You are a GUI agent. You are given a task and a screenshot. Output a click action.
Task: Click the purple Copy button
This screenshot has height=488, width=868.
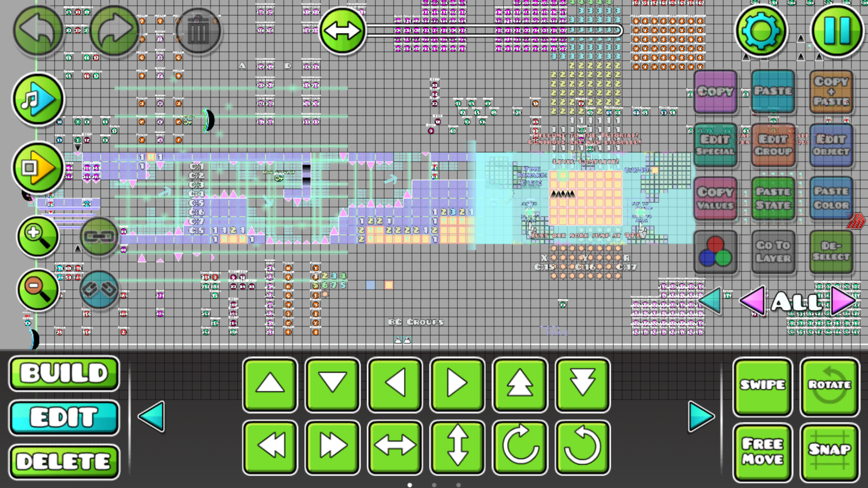pyautogui.click(x=715, y=91)
